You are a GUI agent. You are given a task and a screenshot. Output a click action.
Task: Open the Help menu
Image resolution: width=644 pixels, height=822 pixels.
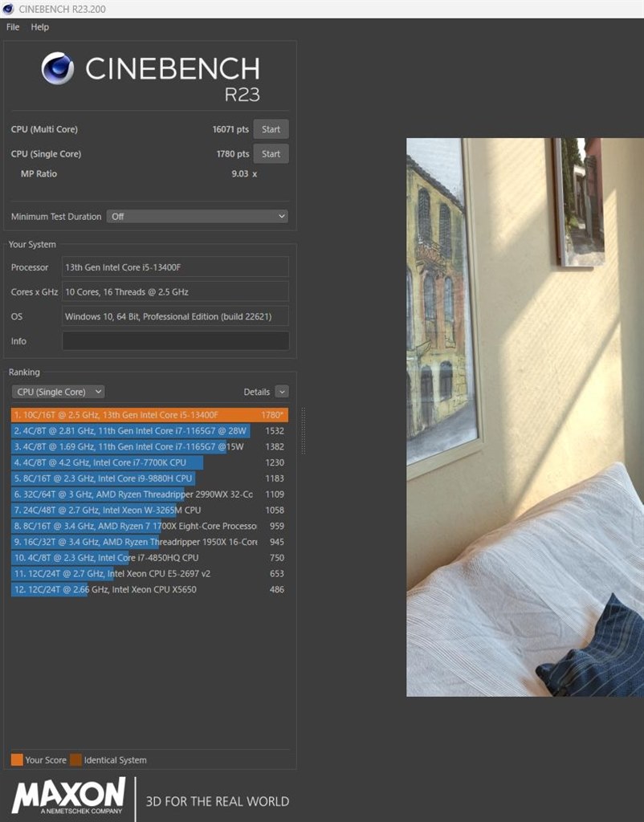[x=40, y=26]
